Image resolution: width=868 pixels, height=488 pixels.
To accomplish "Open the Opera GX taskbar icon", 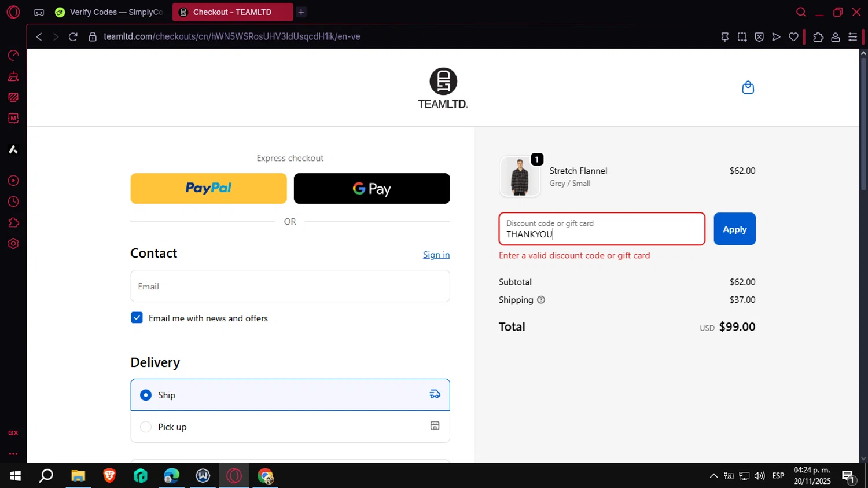I will click(234, 476).
